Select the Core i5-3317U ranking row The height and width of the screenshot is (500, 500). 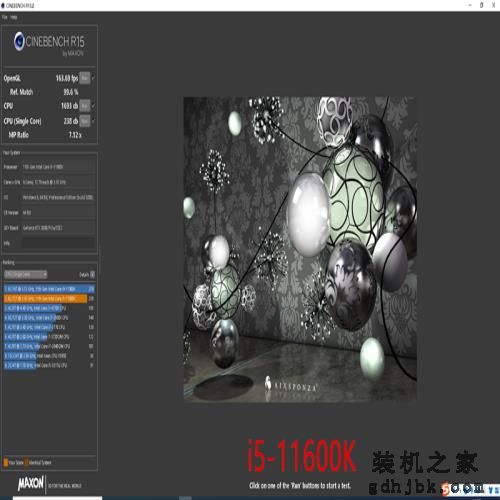49,365
